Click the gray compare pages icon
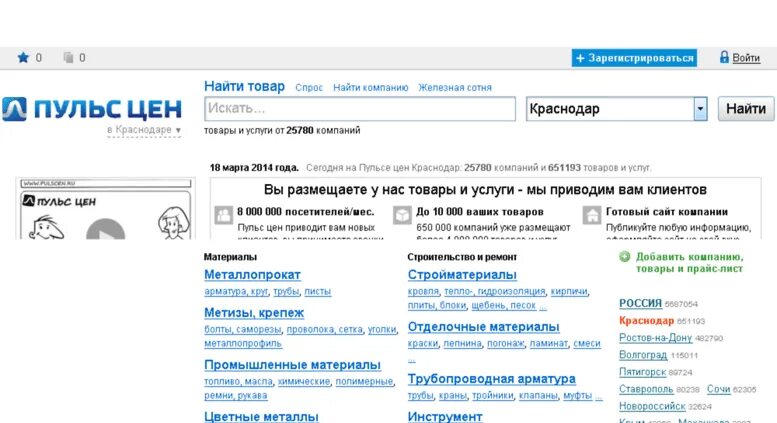 (68, 57)
